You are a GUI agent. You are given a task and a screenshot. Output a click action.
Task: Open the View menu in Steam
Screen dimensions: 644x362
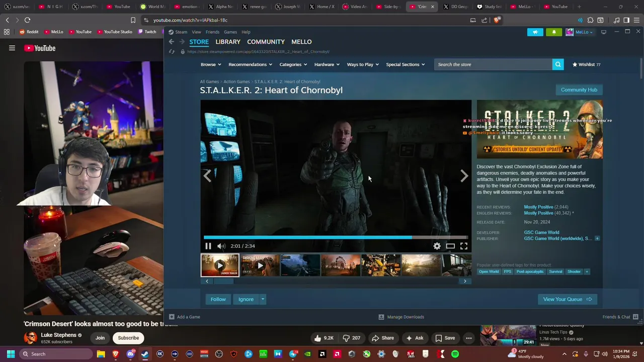tap(196, 32)
